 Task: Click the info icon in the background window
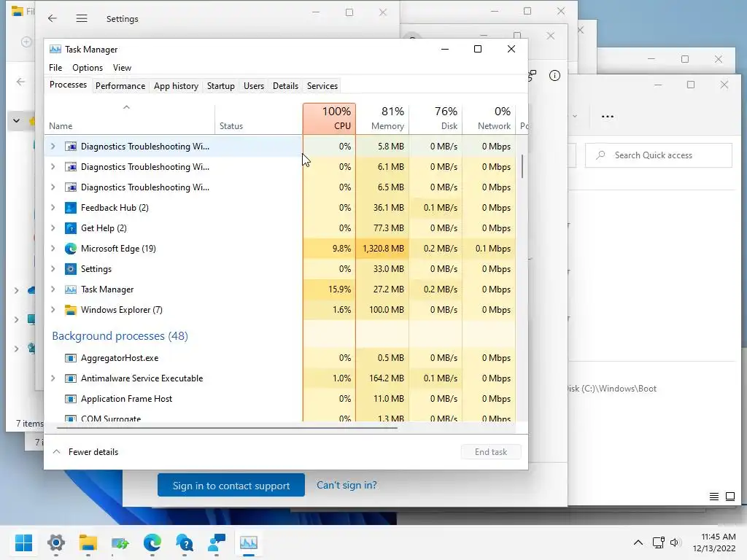pyautogui.click(x=554, y=75)
